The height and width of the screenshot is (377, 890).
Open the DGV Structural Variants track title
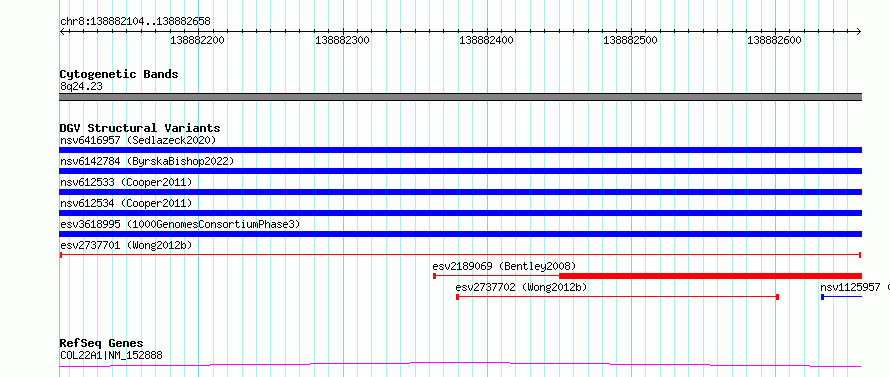tap(140, 128)
